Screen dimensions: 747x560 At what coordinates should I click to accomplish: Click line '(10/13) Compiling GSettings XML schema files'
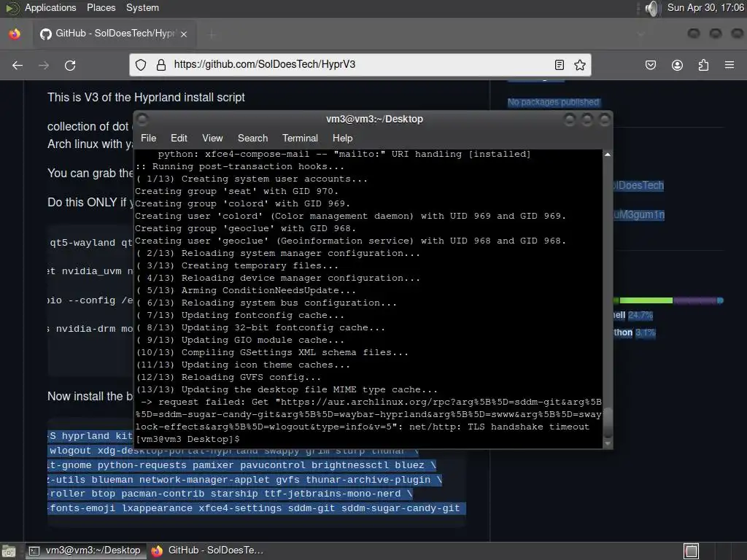click(x=272, y=352)
